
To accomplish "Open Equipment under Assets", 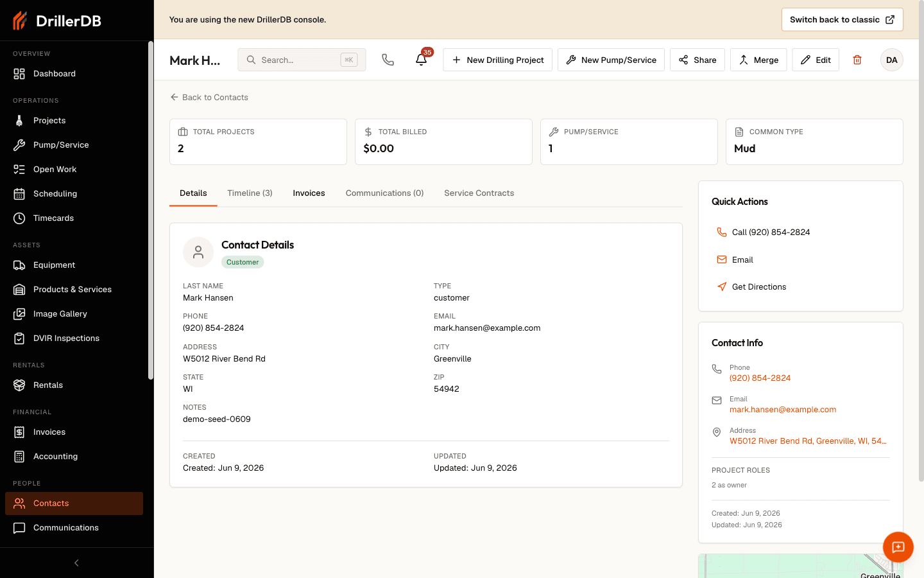I will click(x=74, y=265).
